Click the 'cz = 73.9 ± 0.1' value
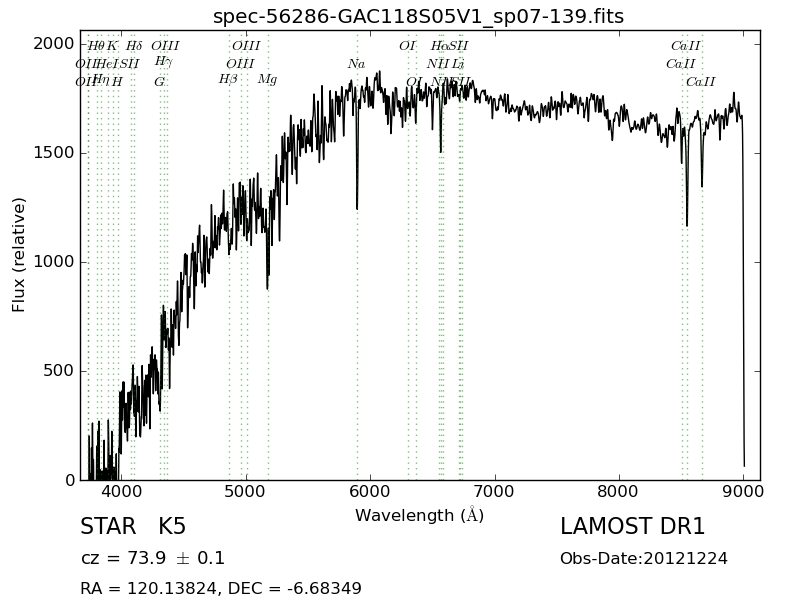 (153, 558)
